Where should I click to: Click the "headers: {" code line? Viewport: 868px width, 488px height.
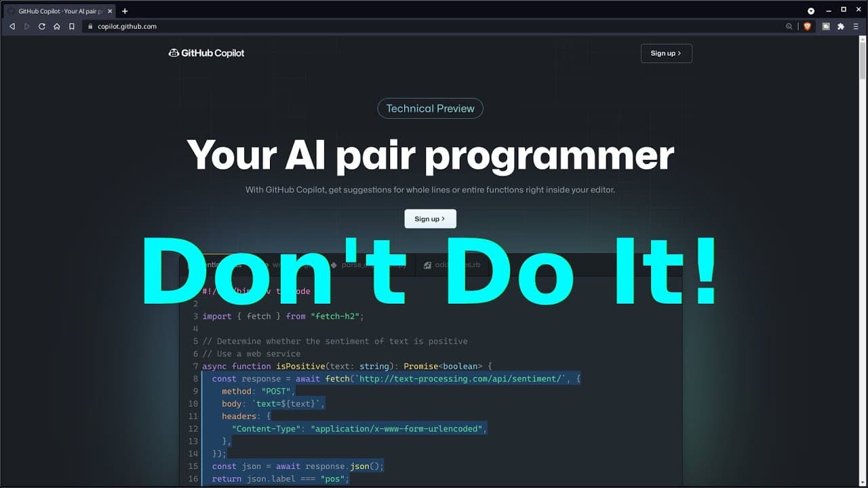246,416
